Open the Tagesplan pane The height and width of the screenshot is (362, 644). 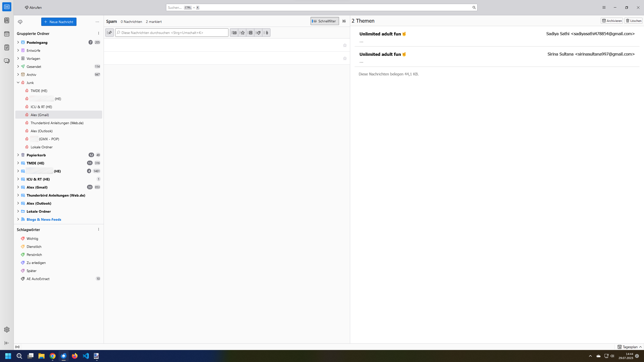click(x=630, y=347)
